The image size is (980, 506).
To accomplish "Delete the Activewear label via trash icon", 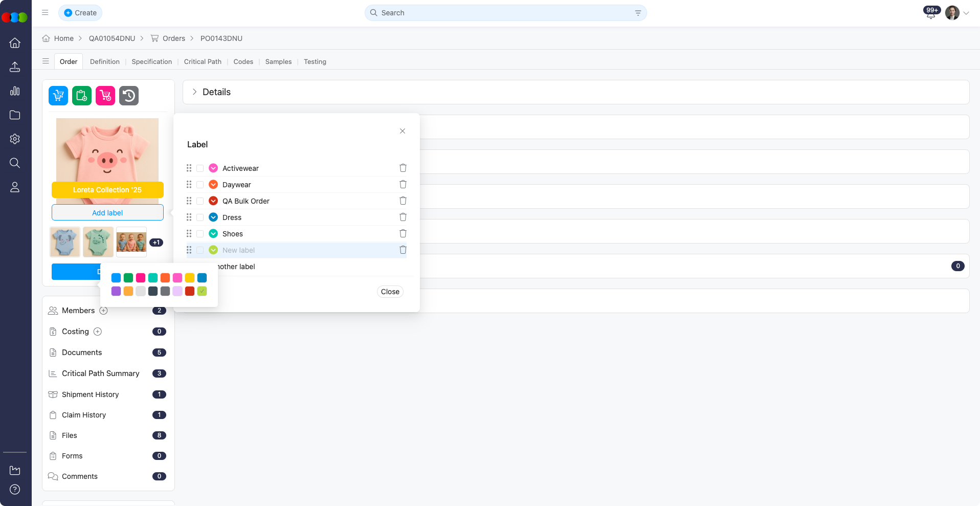I will 403,168.
